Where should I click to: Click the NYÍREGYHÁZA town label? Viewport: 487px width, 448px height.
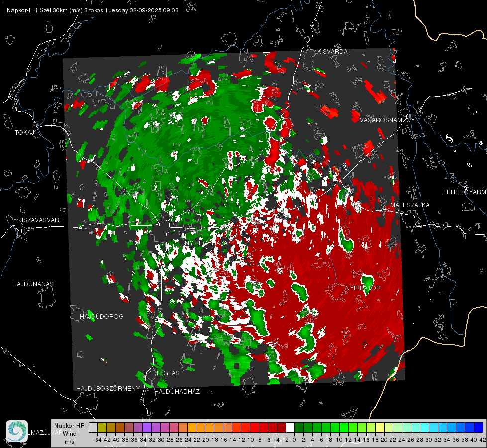[x=205, y=243]
